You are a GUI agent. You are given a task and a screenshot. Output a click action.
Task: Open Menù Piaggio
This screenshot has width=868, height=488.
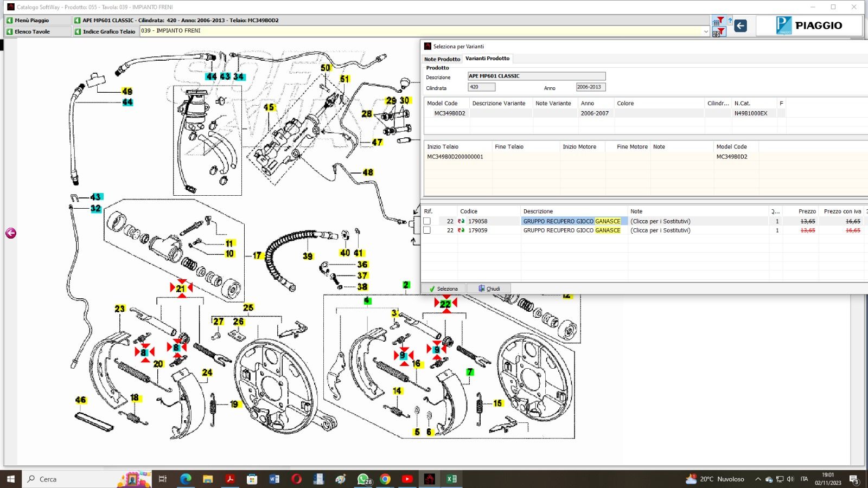coord(37,21)
